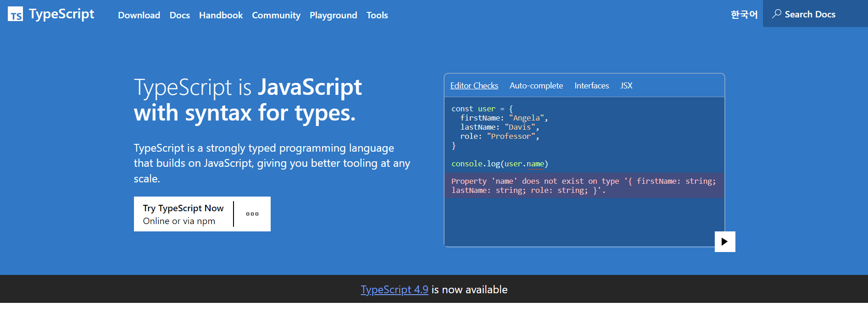868x329 pixels.
Task: Click the search magnifier icon
Action: coord(776,14)
